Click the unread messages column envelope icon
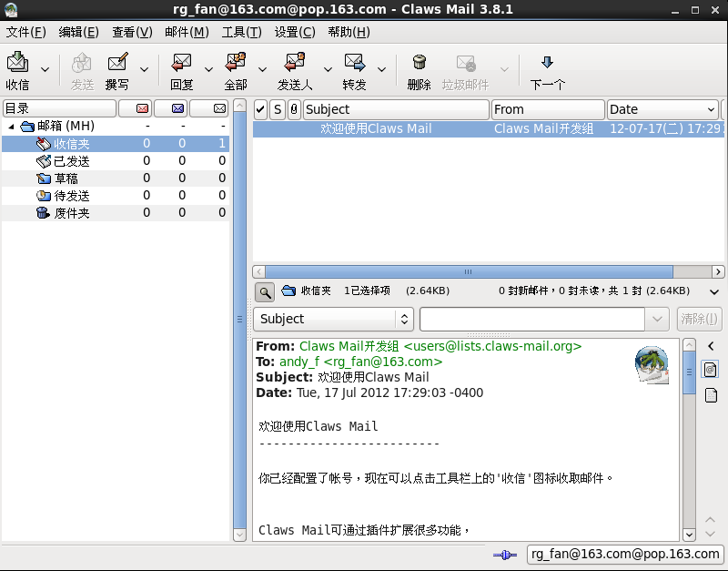 coord(177,108)
